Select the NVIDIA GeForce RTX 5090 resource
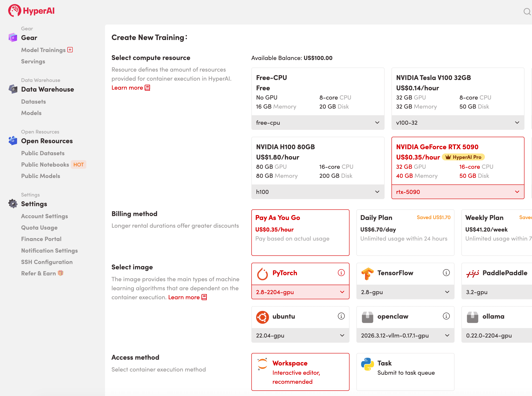The image size is (532, 396). click(458, 161)
